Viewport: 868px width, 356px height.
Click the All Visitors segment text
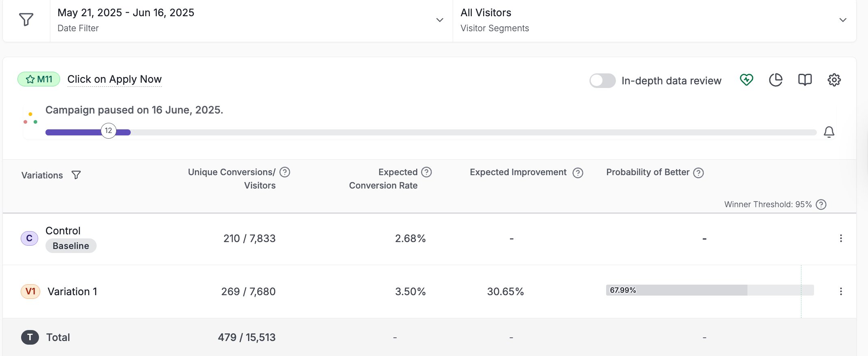coord(486,13)
